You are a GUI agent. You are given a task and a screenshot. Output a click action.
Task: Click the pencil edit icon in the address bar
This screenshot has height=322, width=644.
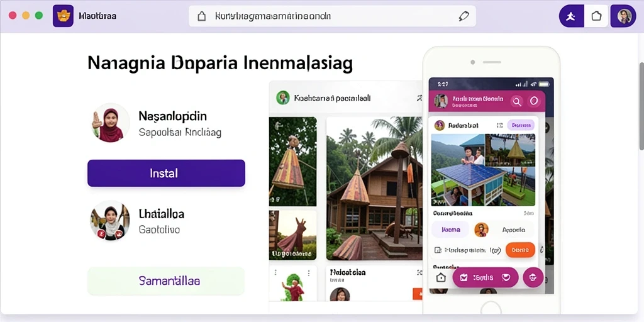[x=464, y=16]
